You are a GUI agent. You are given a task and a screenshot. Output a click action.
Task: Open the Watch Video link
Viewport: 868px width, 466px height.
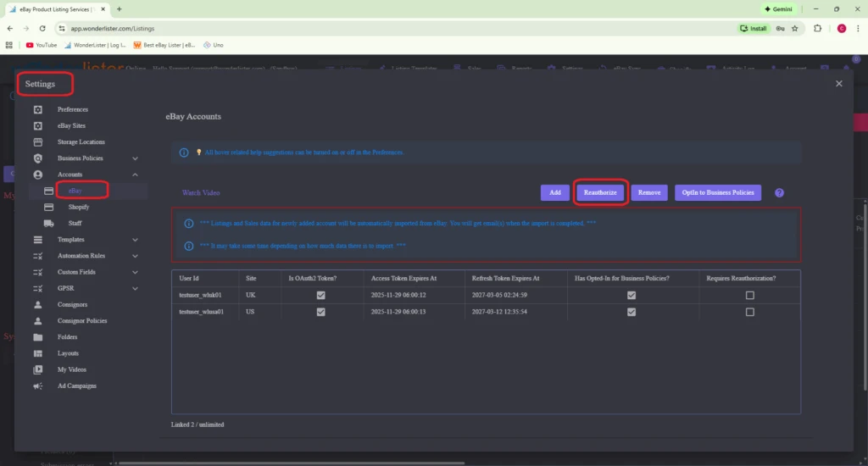click(201, 192)
